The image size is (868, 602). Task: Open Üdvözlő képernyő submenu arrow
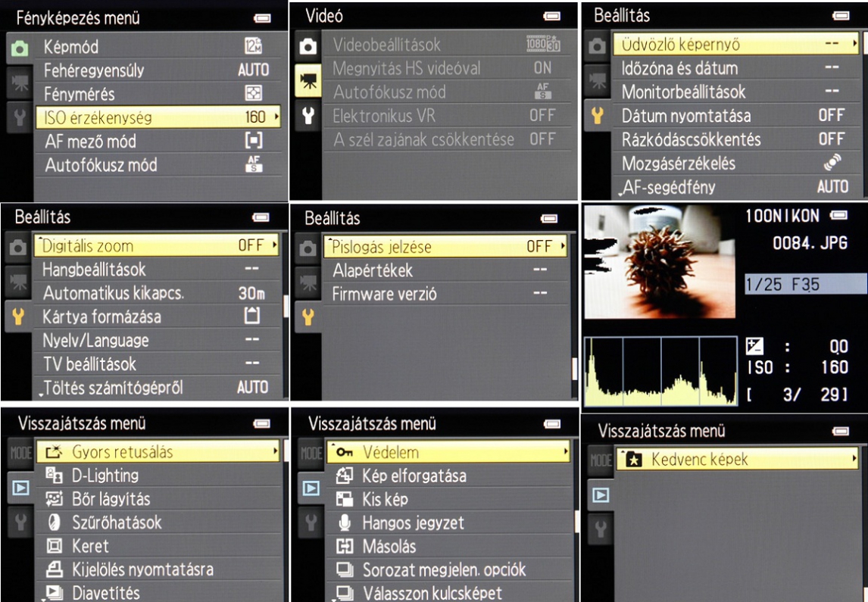click(x=856, y=45)
